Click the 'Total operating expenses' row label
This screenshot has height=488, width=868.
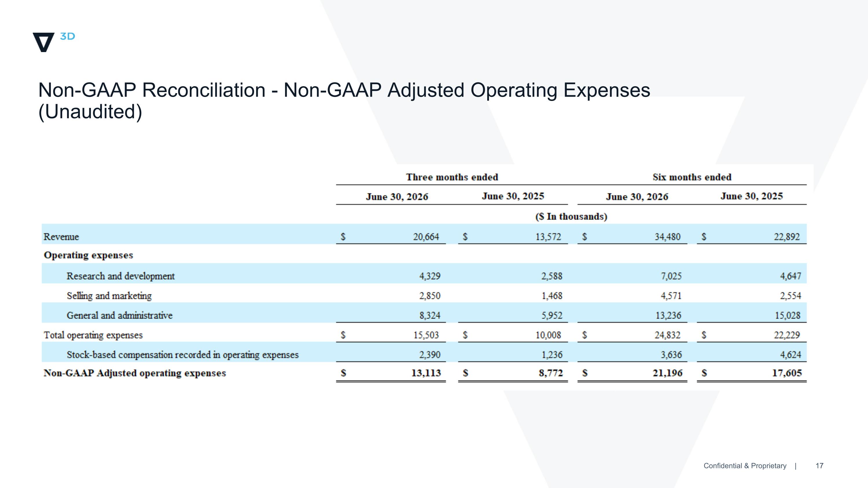point(93,335)
